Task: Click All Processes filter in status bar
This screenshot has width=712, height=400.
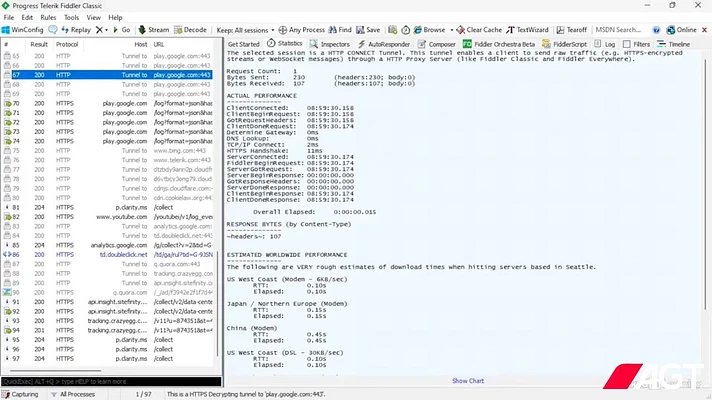Action: [73, 394]
